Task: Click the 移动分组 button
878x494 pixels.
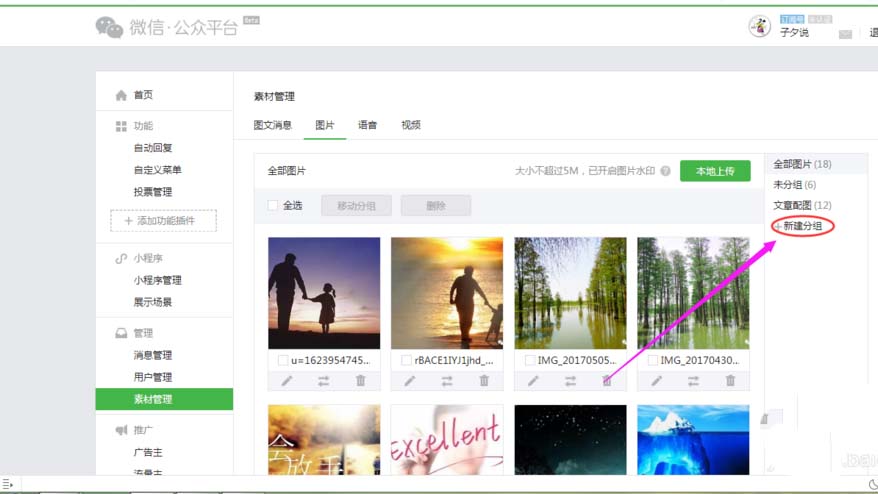Action: coord(356,206)
